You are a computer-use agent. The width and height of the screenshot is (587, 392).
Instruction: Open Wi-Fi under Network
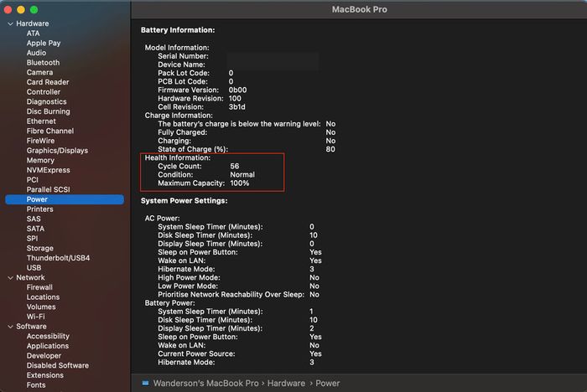point(35,317)
